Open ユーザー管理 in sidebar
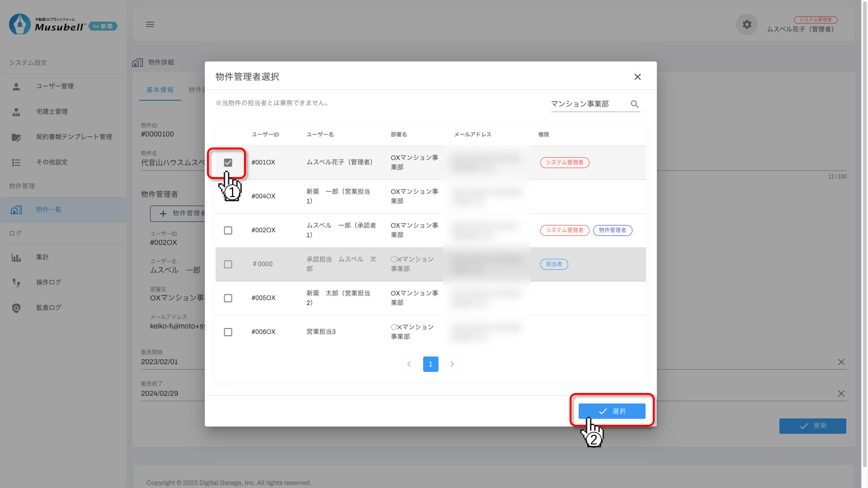The image size is (868, 488). point(55,86)
